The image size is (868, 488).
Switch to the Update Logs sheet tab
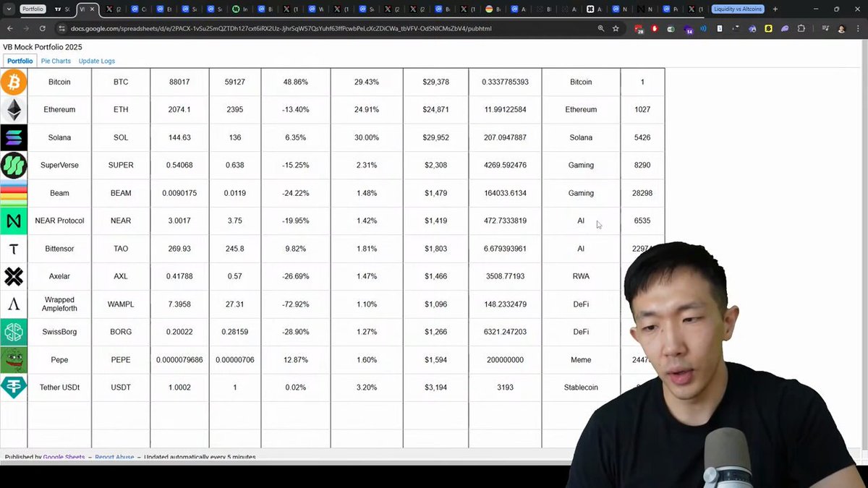click(97, 61)
